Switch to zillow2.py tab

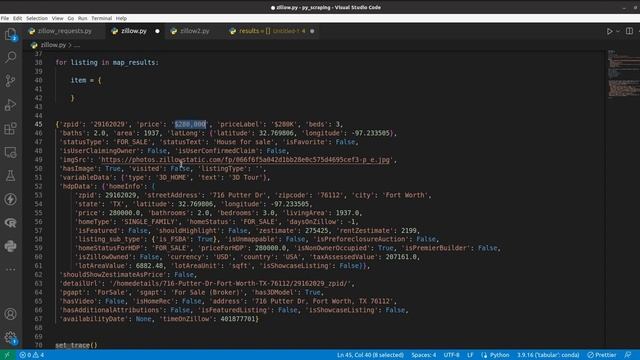(x=194, y=31)
